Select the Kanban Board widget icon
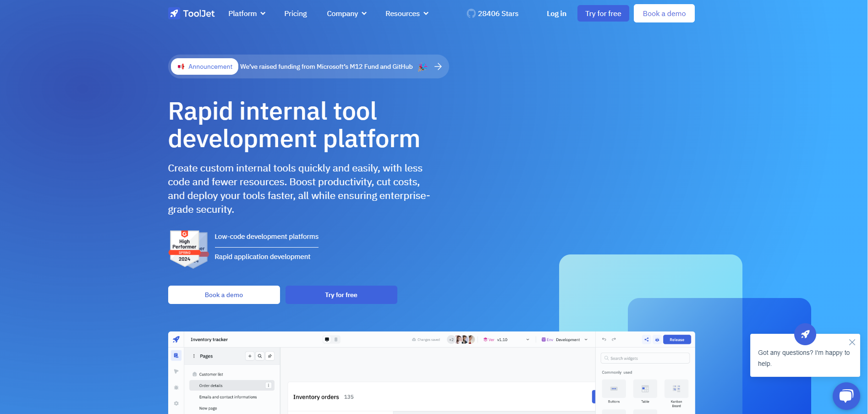This screenshot has height=414, width=868. tap(676, 388)
